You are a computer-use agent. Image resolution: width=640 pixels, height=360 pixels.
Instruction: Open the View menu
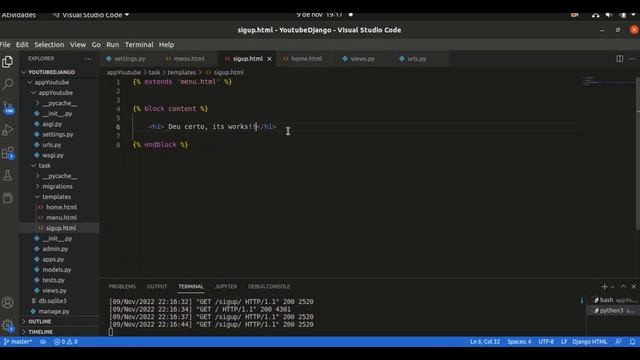pyautogui.click(x=78, y=44)
